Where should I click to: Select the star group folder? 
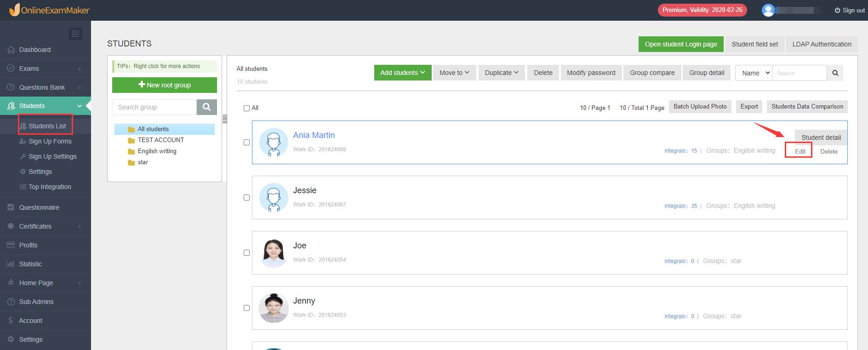pos(165,162)
